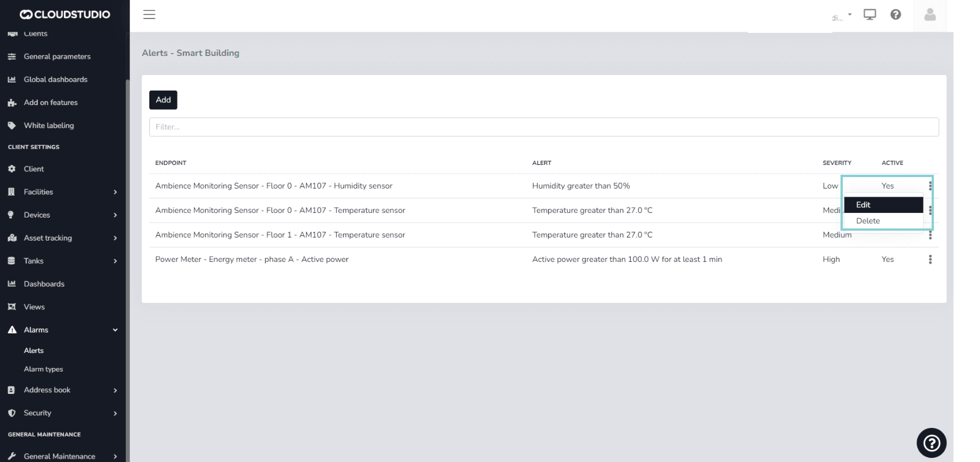This screenshot has height=462, width=980.
Task: Click the hamburger menu icon
Action: click(x=149, y=15)
